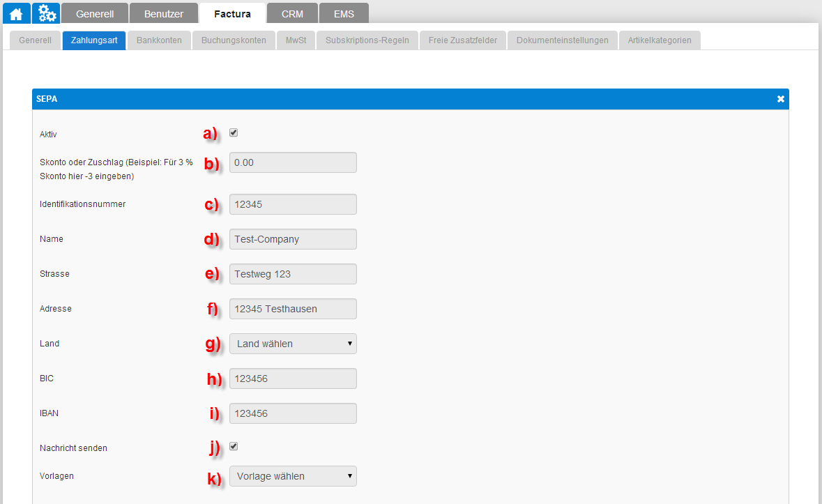Click the Land label
Viewport: 822px width, 504px height.
[50, 343]
